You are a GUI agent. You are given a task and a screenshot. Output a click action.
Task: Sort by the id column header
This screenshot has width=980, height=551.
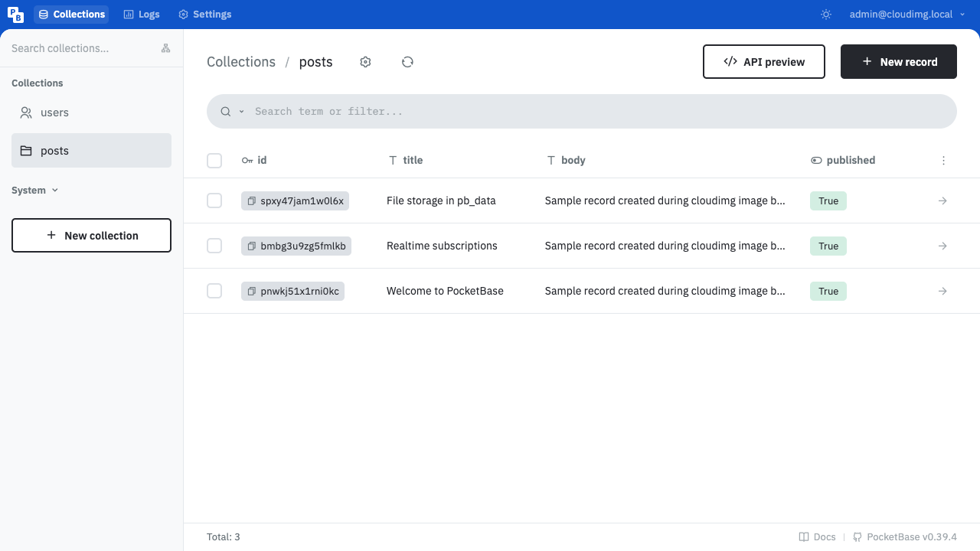pos(254,161)
